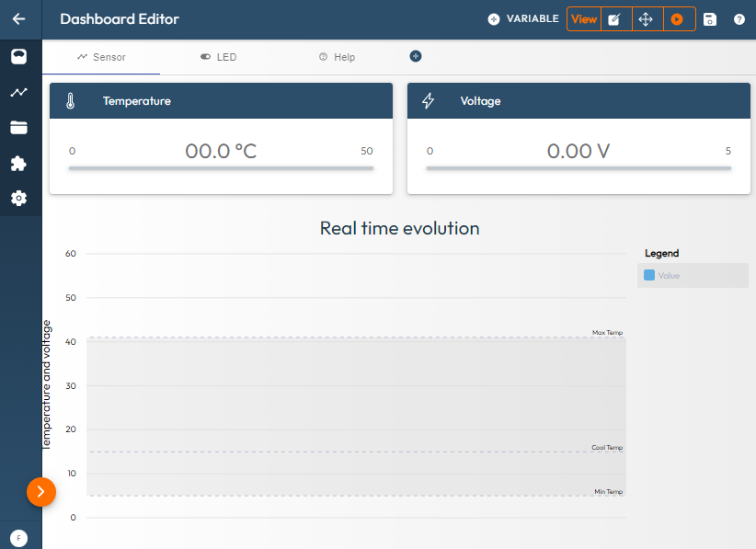Click the Temperature gauge bar
This screenshot has width=756, height=549.
(x=221, y=168)
